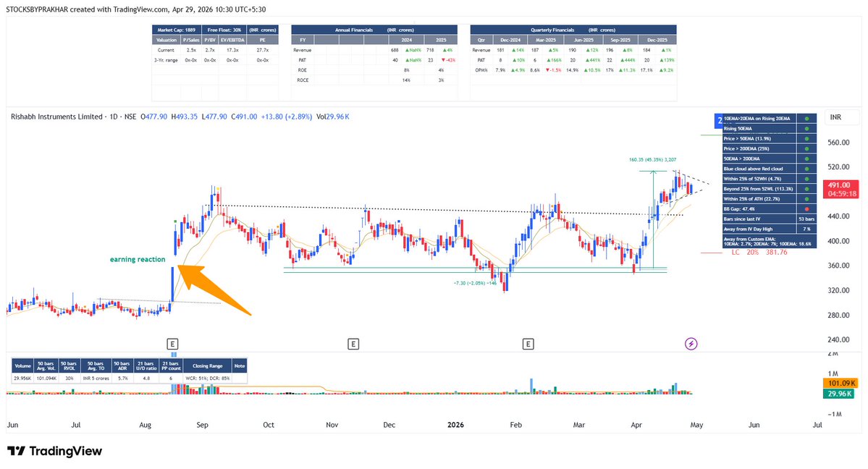Viewport: 868px width, 469px height.
Task: Click the 240.00 price axis label
Action: coord(838,339)
